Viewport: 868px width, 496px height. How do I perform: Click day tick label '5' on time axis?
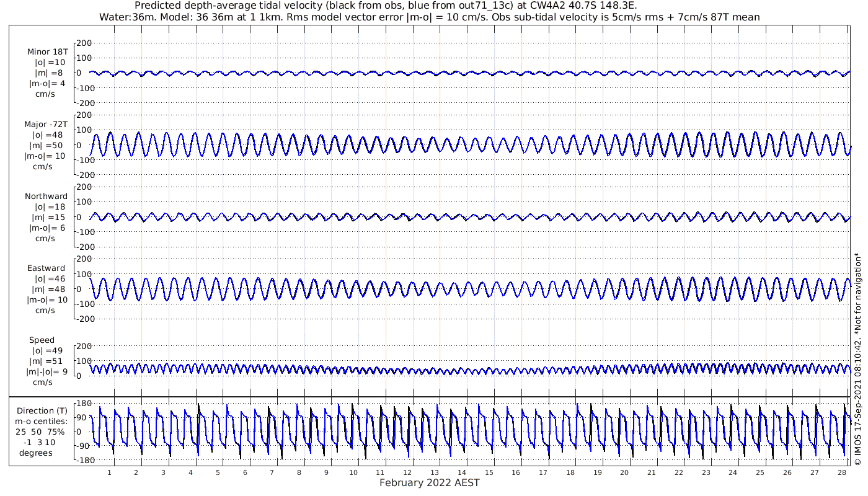218,472
